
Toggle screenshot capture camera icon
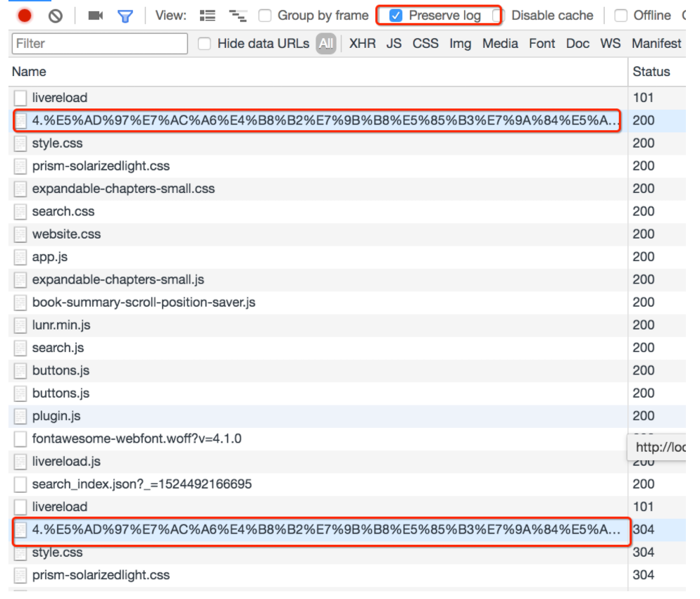[x=96, y=16]
